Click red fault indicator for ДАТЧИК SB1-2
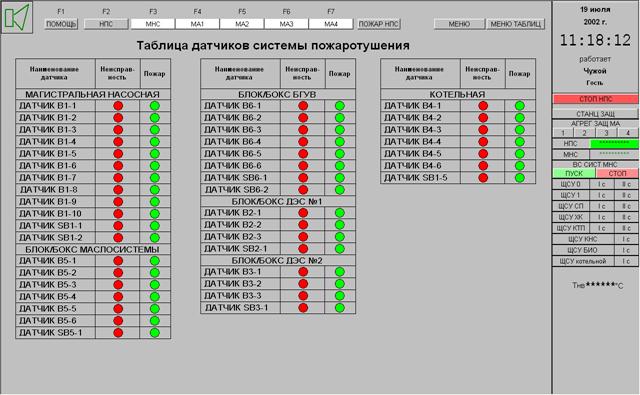The width and height of the screenshot is (640, 395). [118, 237]
